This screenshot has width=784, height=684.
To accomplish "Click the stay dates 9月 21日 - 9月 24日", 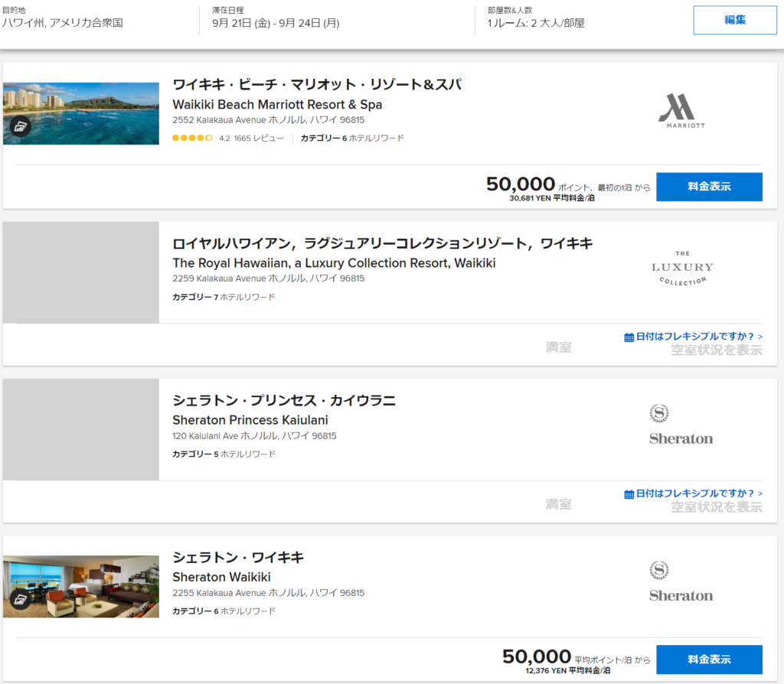I will [x=276, y=23].
